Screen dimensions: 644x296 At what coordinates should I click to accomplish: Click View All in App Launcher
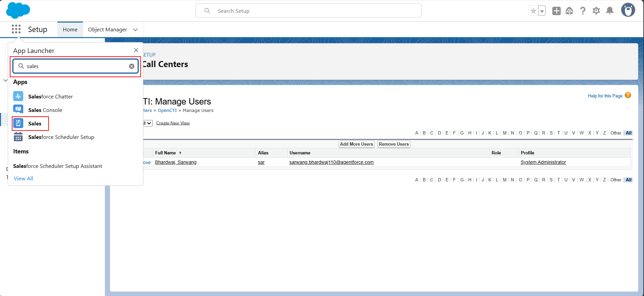[23, 179]
